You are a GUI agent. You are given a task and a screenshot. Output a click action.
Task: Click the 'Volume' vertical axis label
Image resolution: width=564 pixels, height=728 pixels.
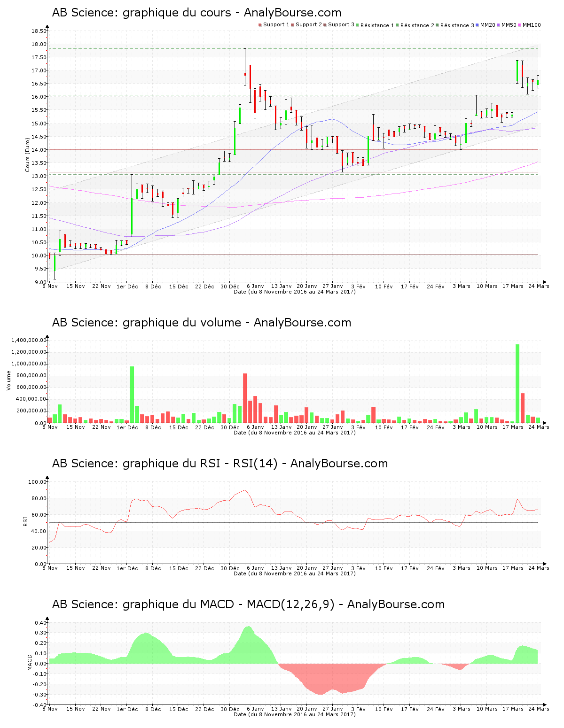tap(8, 380)
